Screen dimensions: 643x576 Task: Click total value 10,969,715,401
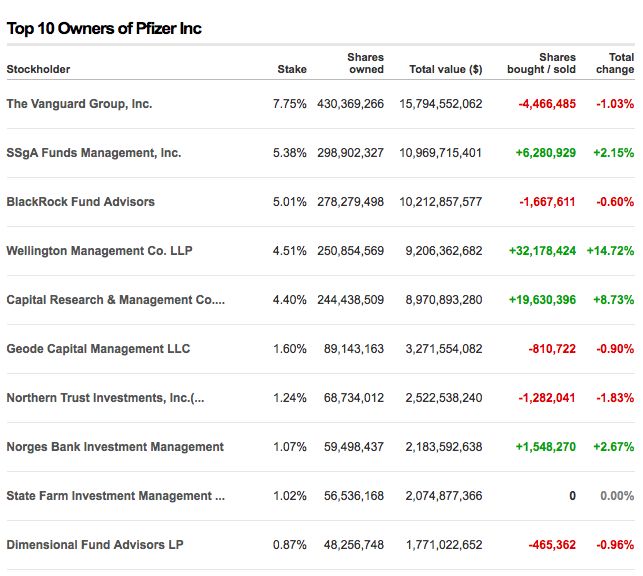coord(441,153)
